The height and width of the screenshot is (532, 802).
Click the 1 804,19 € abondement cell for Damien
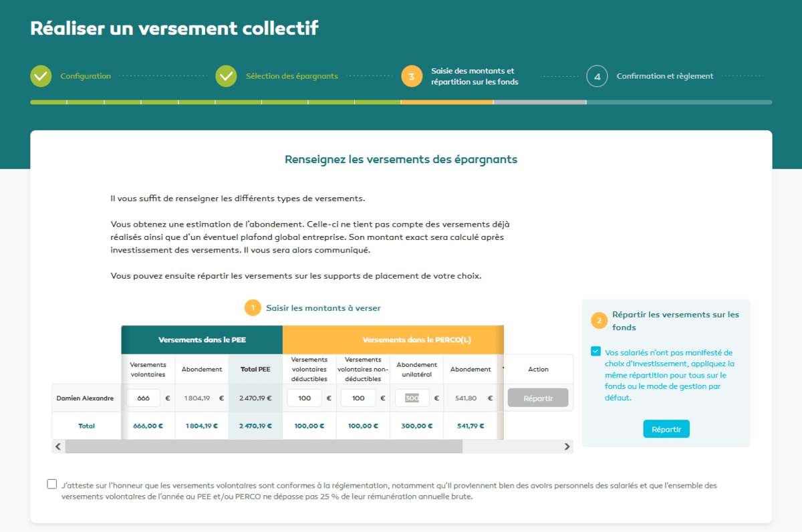202,398
